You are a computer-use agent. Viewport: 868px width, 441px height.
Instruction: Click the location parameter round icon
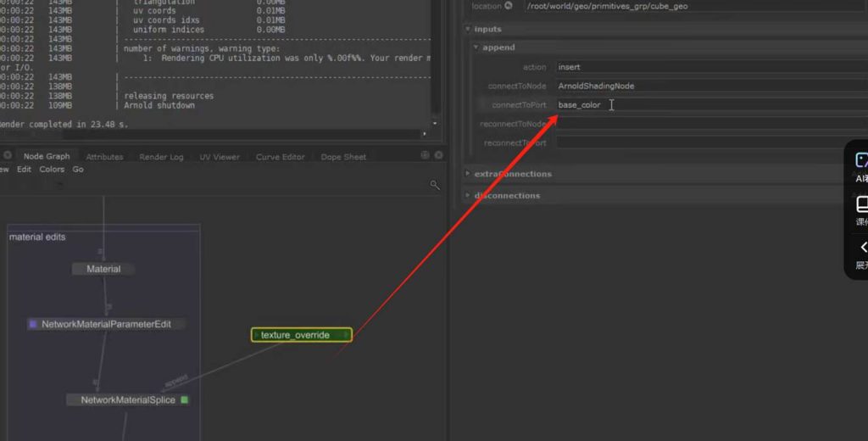(509, 6)
